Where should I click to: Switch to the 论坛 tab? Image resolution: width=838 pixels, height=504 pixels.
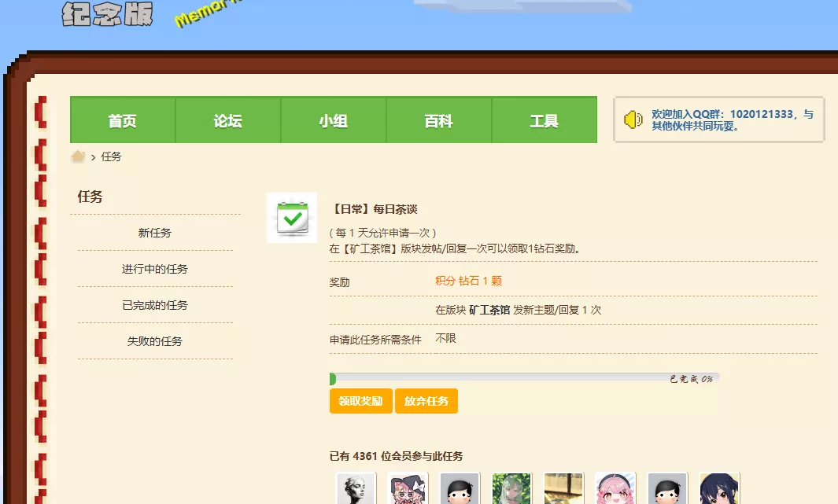(227, 120)
